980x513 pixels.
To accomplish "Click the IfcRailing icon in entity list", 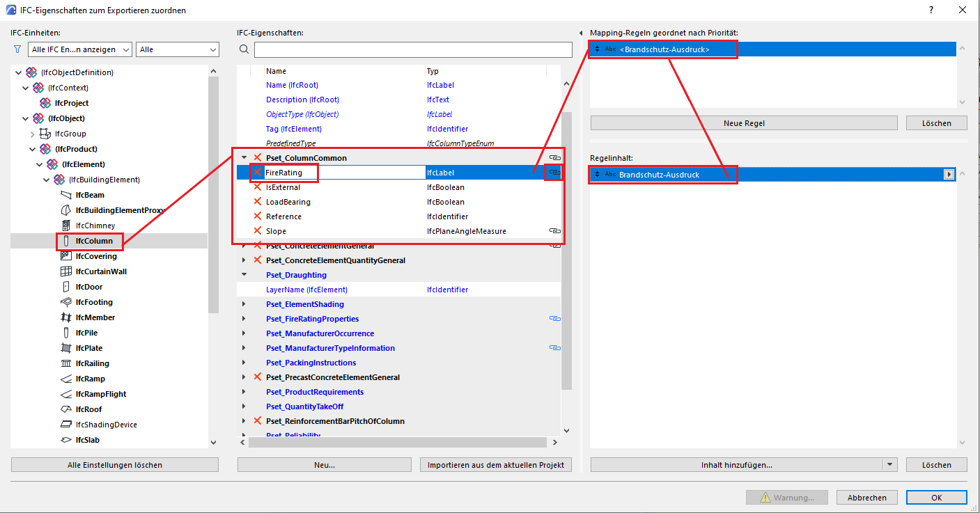I will point(66,363).
